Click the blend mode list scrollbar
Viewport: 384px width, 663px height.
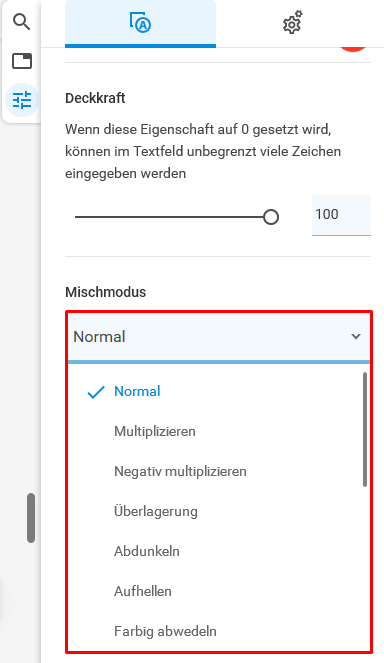click(365, 429)
